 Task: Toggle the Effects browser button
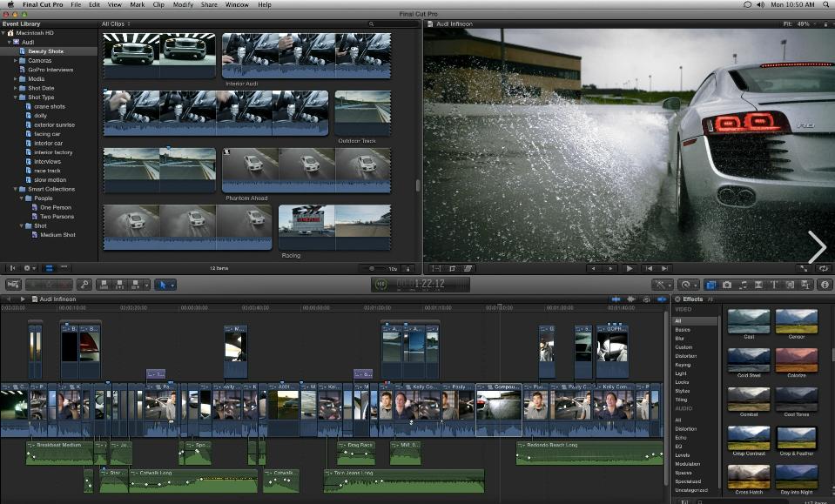click(x=710, y=285)
